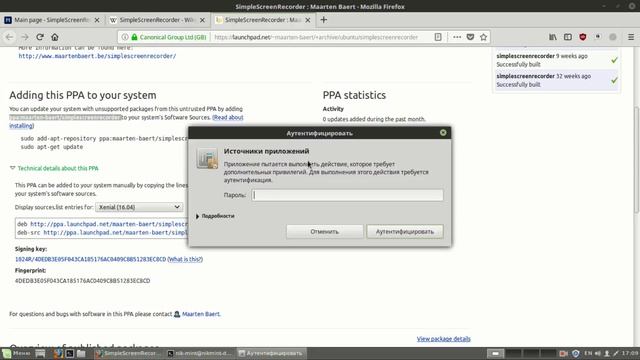Toggle reader view icon in address bar
The image size is (640, 360).
click(438, 37)
